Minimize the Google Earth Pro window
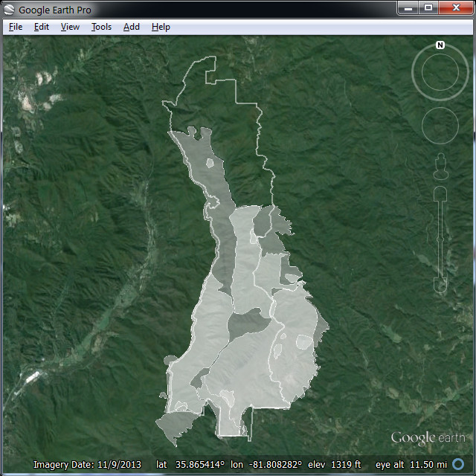The image size is (476, 476). pos(408,8)
